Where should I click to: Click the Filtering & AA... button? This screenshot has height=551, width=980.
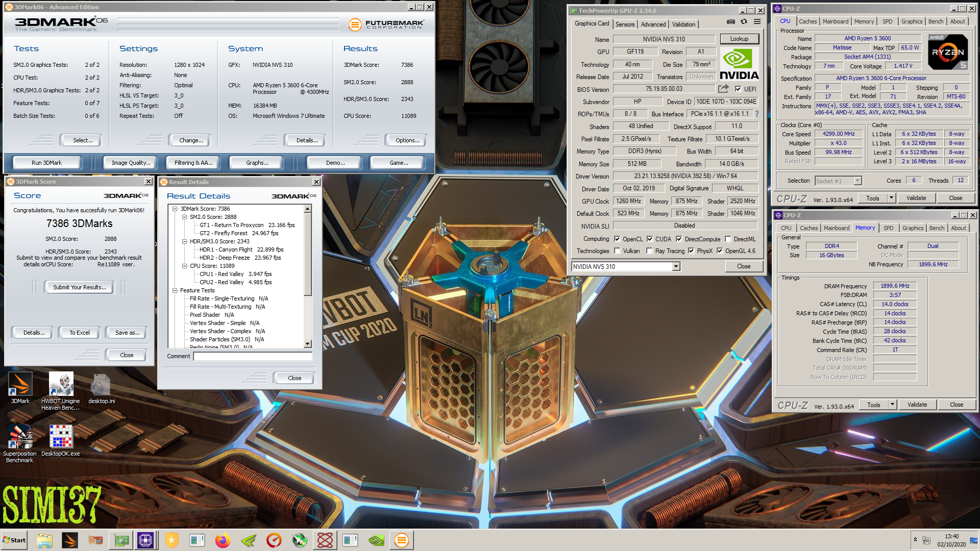(193, 163)
